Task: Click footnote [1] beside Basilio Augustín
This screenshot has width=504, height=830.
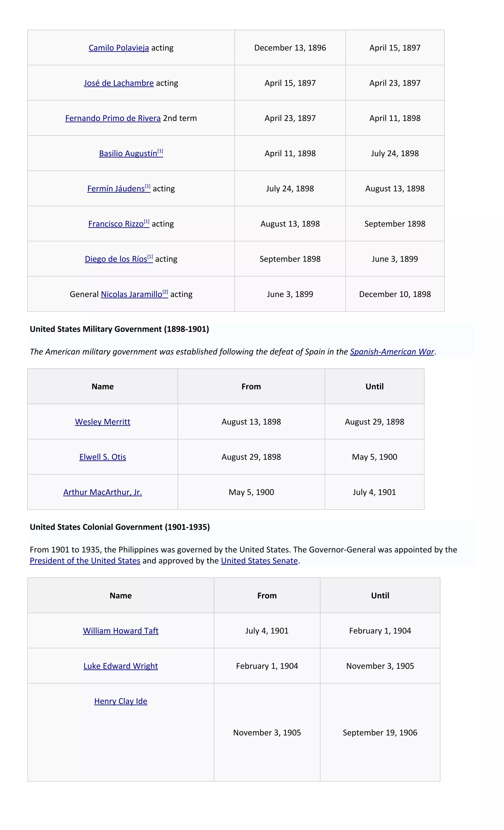Action: (x=160, y=151)
